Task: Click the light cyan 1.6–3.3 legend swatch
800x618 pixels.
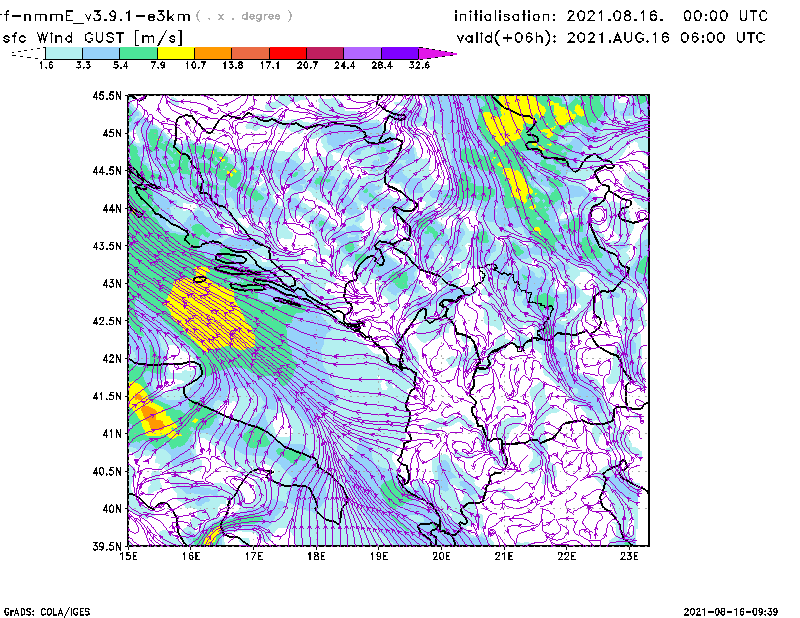Action: pos(64,53)
